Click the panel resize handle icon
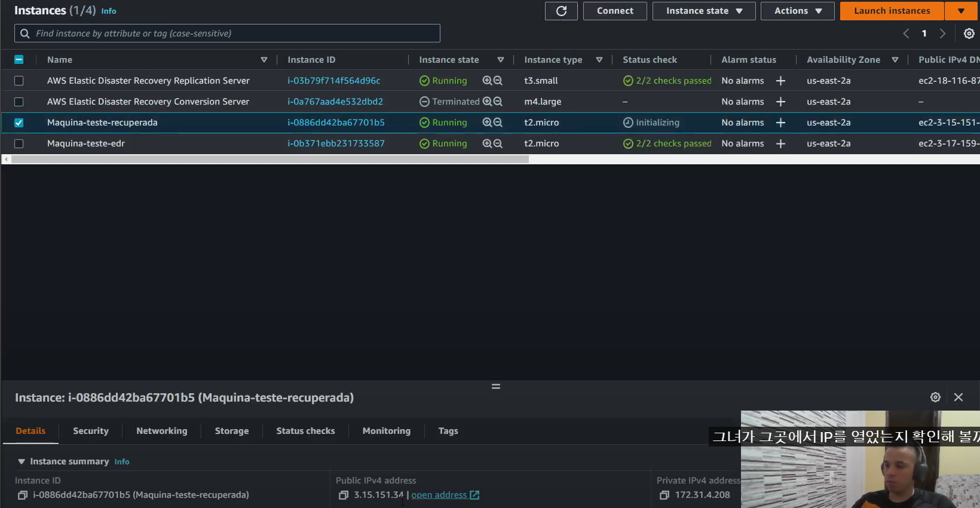 (496, 386)
